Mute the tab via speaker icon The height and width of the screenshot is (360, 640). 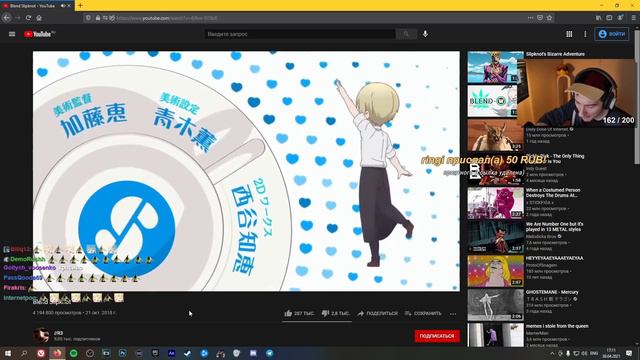tap(63, 6)
